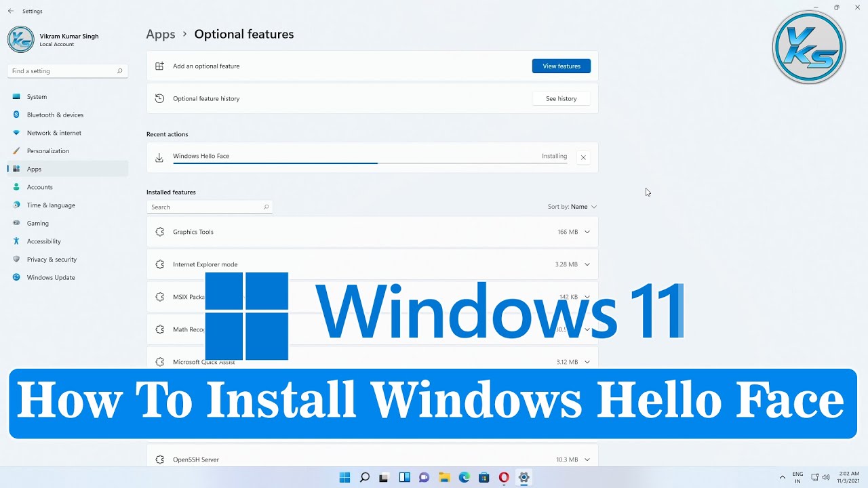868x488 pixels.
Task: Open Vikram Kumar Singh account profile
Action: (54, 39)
